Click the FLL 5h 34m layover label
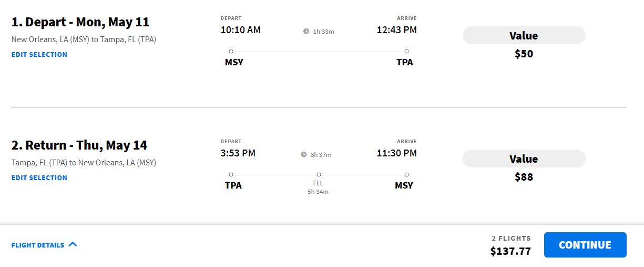This screenshot has width=644, height=267. click(x=318, y=187)
